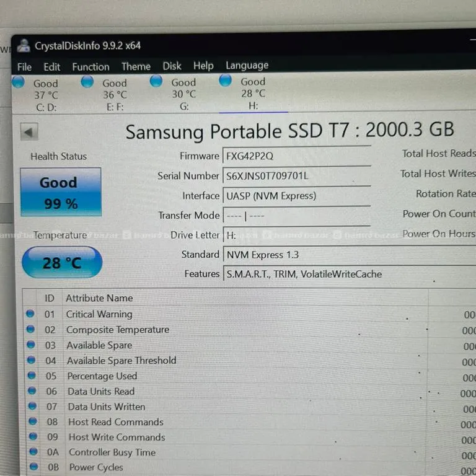Open the Language menu
This screenshot has width=476, height=476.
point(247,65)
